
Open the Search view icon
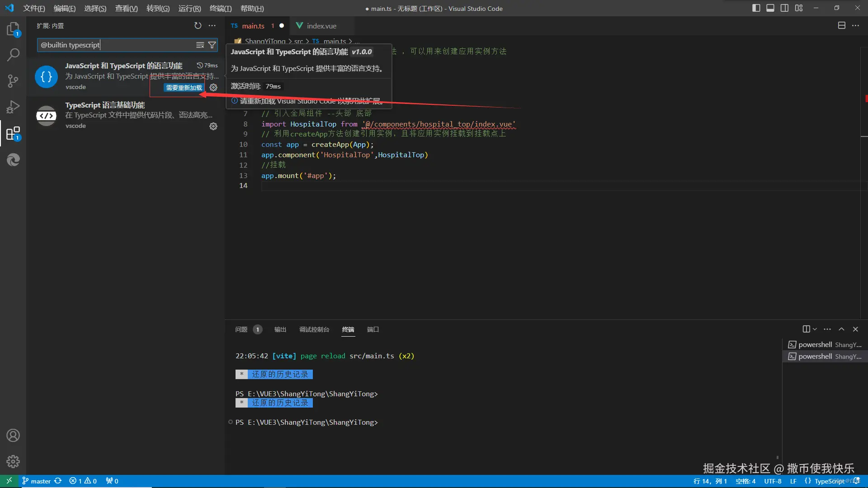[13, 55]
